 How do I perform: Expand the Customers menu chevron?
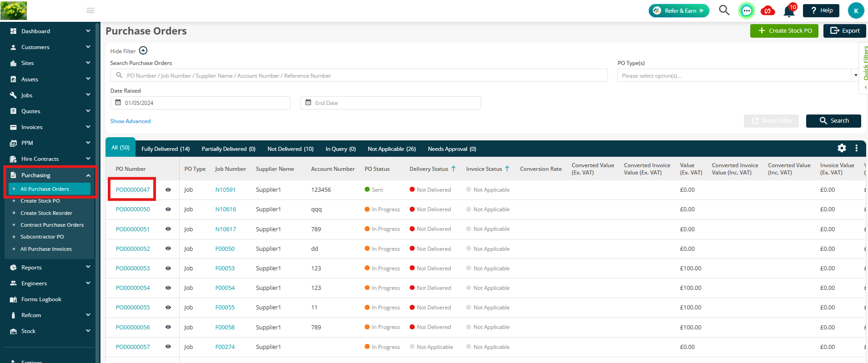(88, 47)
